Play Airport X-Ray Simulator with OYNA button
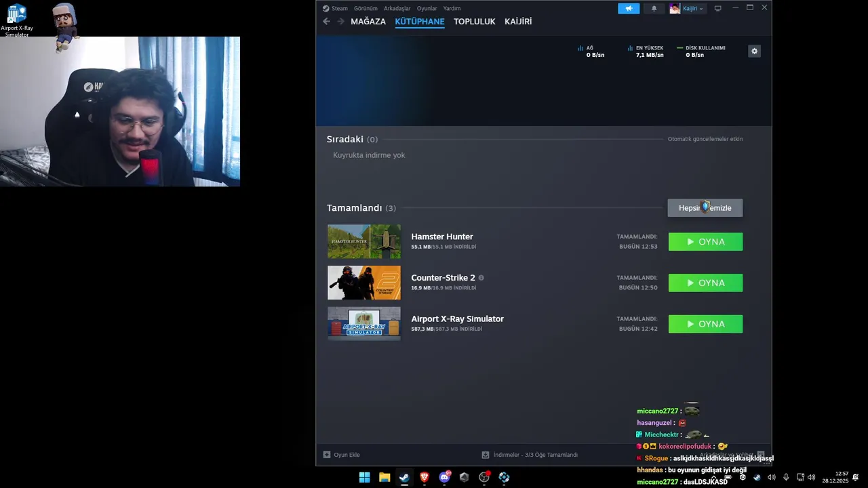Image resolution: width=868 pixels, height=488 pixels. point(705,324)
